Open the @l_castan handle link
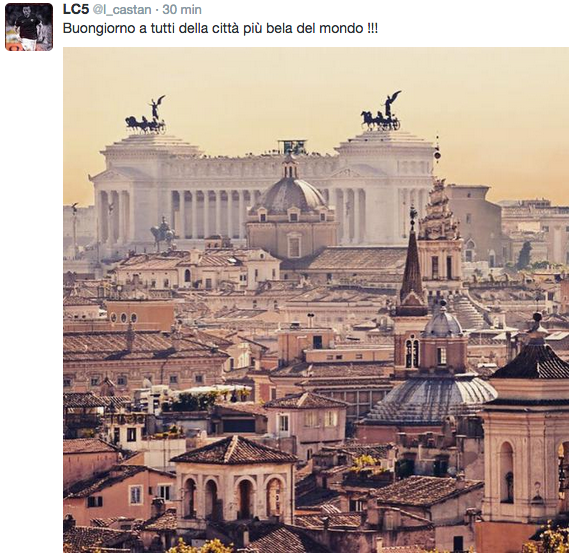Screen dimensions: 576x557 [x=122, y=10]
